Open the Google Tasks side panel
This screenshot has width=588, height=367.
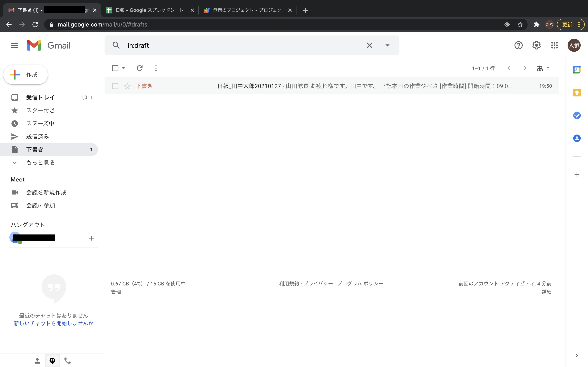577,115
